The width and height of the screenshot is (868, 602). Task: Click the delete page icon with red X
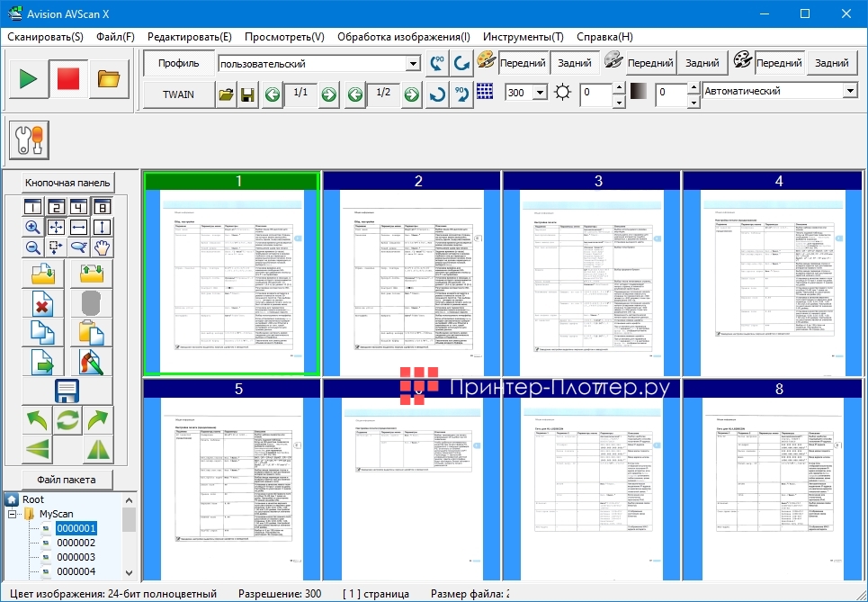tap(43, 302)
